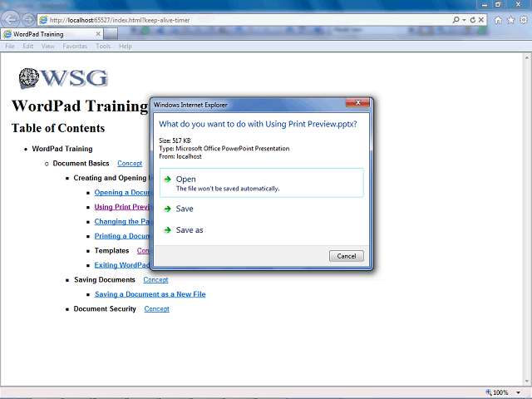Follow the Saving Documents Concept link
The width and height of the screenshot is (532, 399).
(x=155, y=280)
